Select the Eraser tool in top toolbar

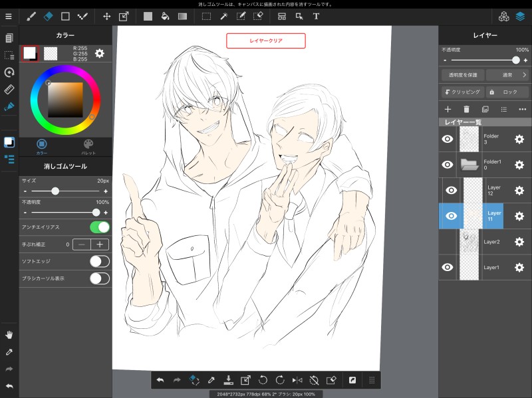[48, 16]
